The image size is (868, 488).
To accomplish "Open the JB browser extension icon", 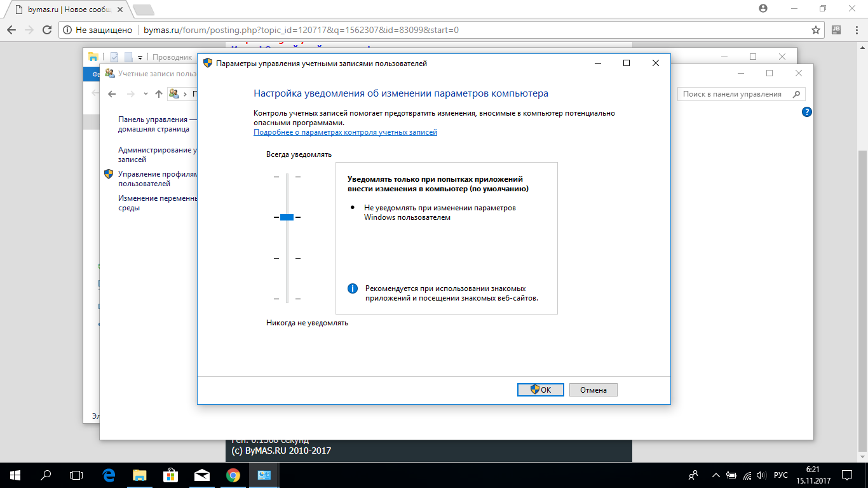I will tap(836, 30).
